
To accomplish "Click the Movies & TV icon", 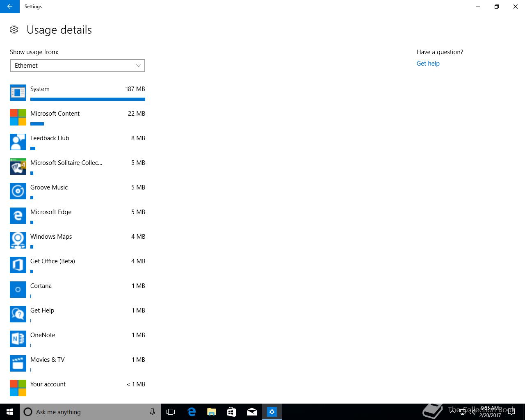I will [18, 363].
